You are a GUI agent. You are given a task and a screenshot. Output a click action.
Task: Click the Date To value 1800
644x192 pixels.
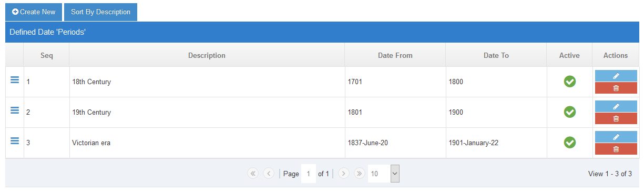pos(456,82)
